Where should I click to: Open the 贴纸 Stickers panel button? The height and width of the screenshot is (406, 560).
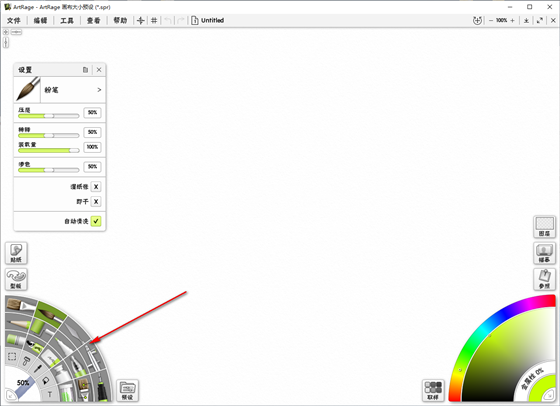click(x=16, y=253)
